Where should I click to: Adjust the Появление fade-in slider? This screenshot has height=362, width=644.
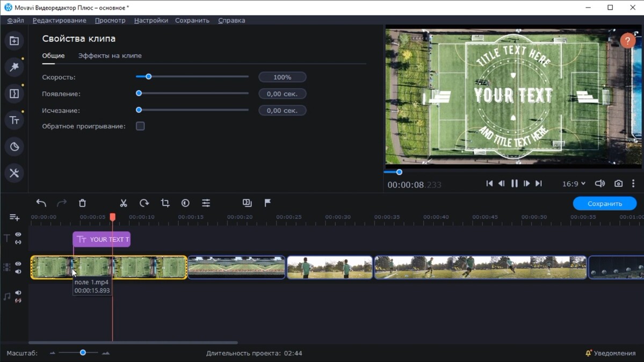click(x=139, y=93)
